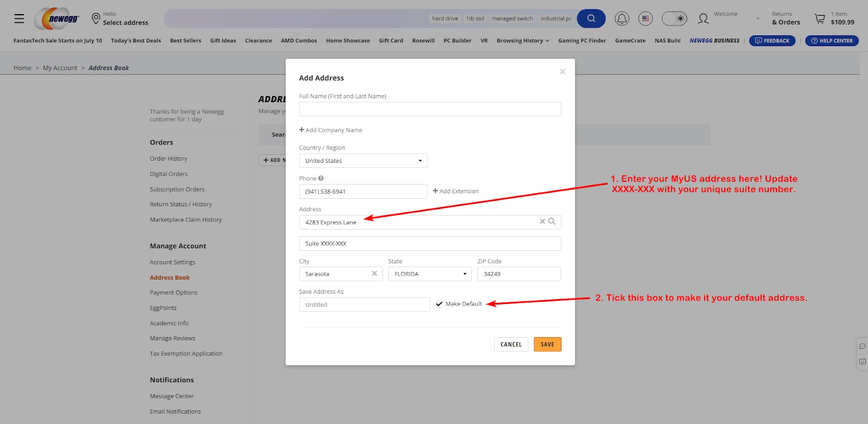Viewport: 868px width, 424px height.
Task: Open Best Sellers menu item
Action: point(186,41)
